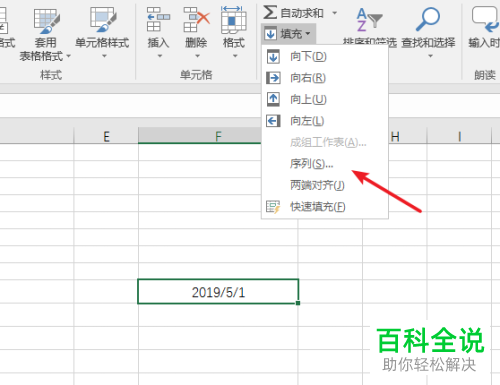The width and height of the screenshot is (500, 385).
Task: Click the 向右 fill right arrow icon
Action: [x=273, y=78]
